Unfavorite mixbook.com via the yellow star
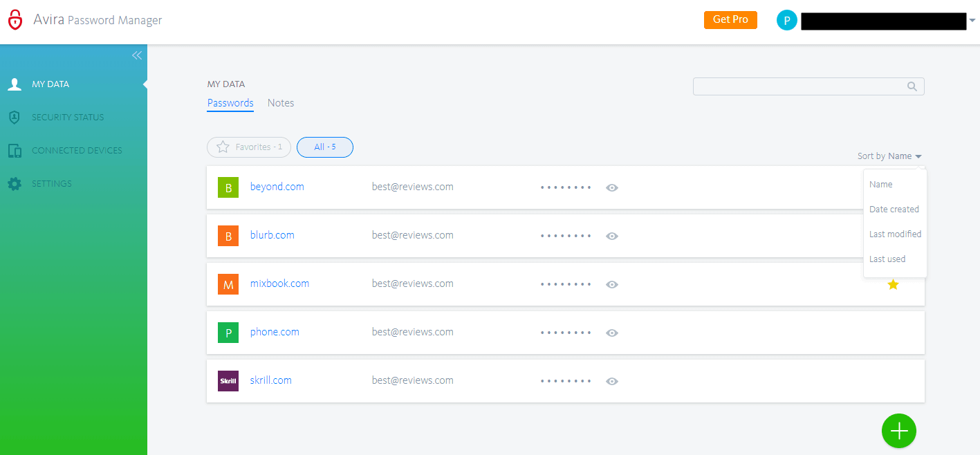 894,284
